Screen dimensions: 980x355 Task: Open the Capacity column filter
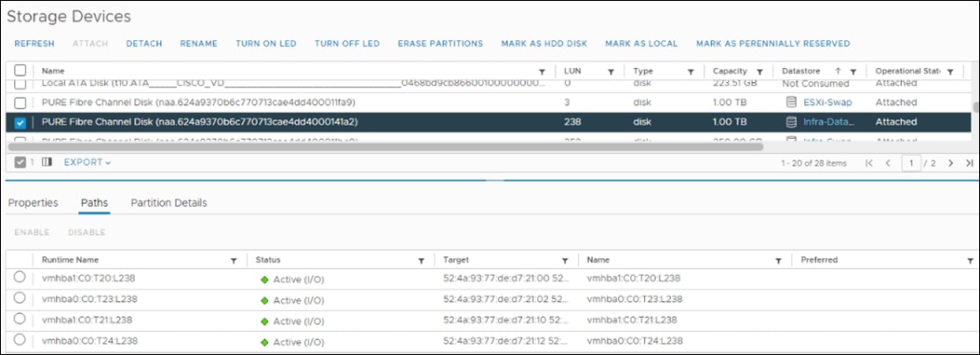click(760, 72)
